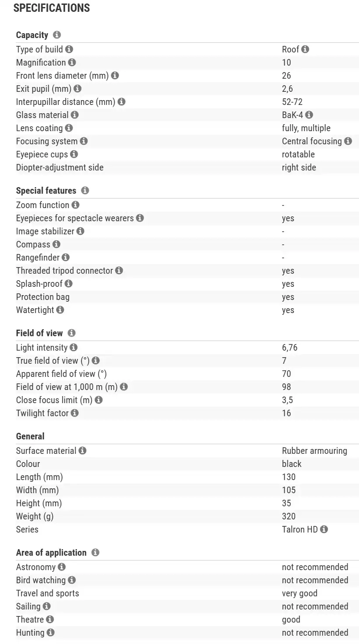This screenshot has height=644, width=359.
Task: Show info about Image stabilizer
Action: click(x=81, y=231)
